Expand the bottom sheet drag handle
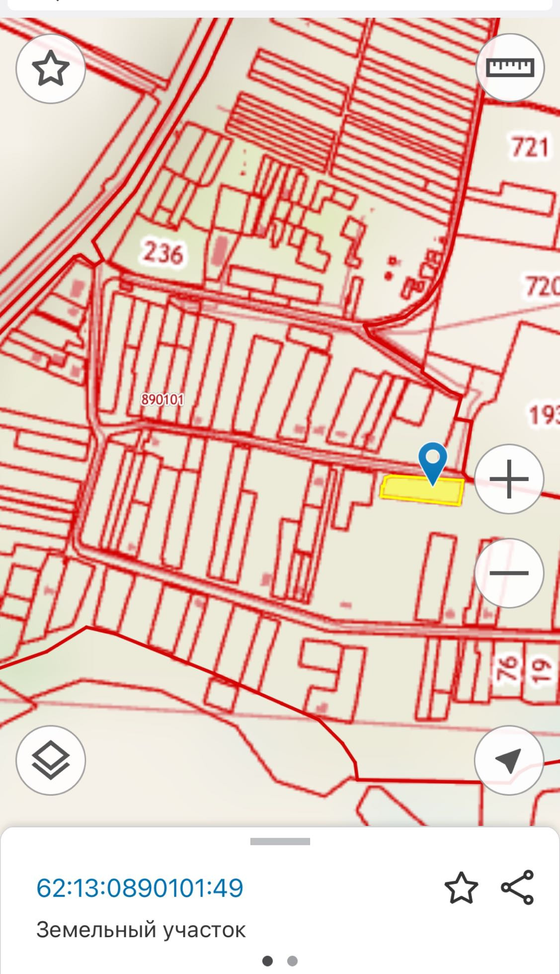The width and height of the screenshot is (560, 974). [280, 841]
